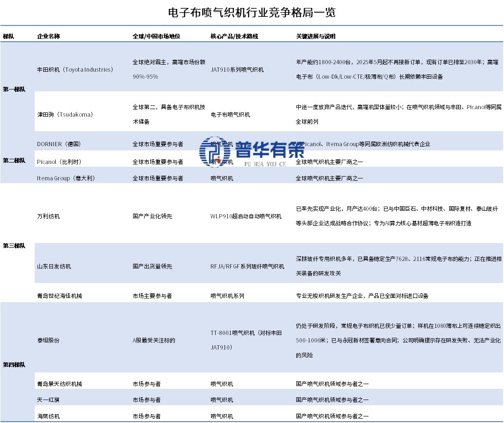Click the note starting 年产能约1800-2400台
504x423 pixels.
click(x=397, y=69)
